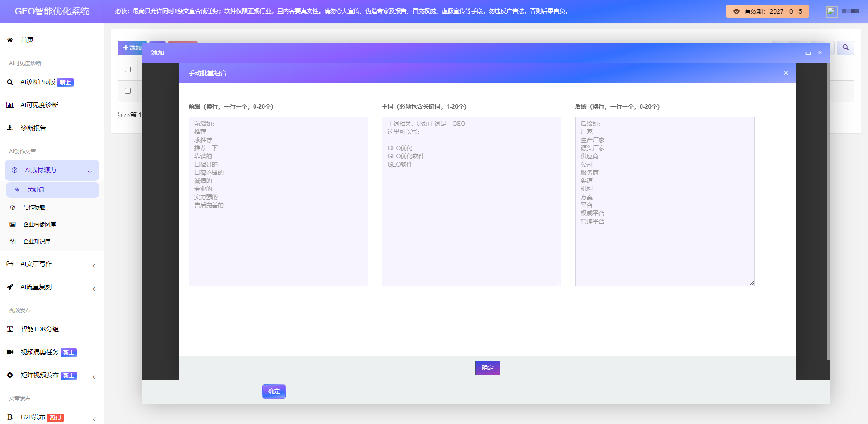Expand the B2B发布 submenu arrow
This screenshot has width=868, height=424.
click(x=94, y=419)
